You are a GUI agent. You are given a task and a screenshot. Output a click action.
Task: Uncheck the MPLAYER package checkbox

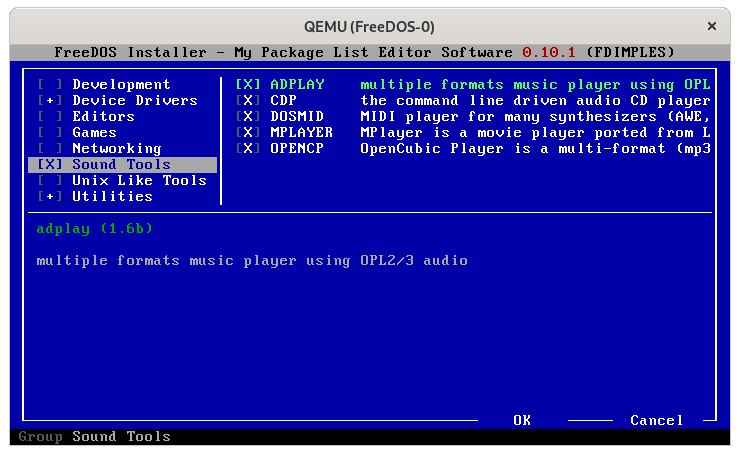point(247,133)
